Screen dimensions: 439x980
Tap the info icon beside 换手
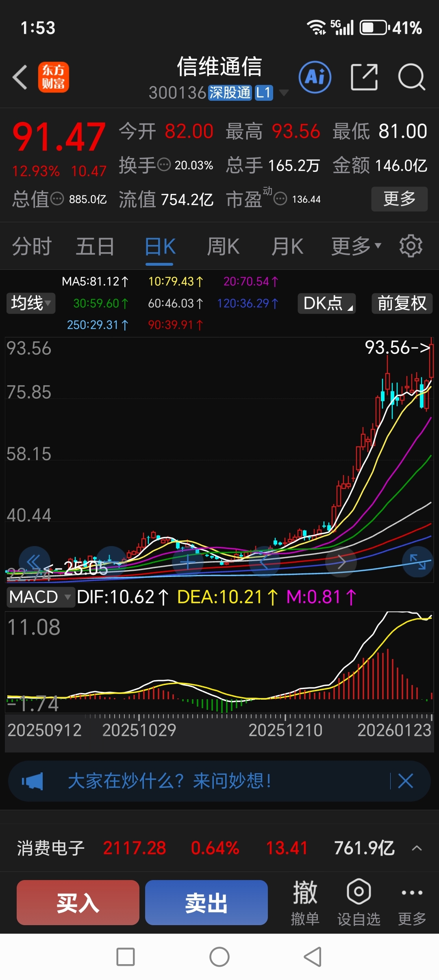click(164, 165)
